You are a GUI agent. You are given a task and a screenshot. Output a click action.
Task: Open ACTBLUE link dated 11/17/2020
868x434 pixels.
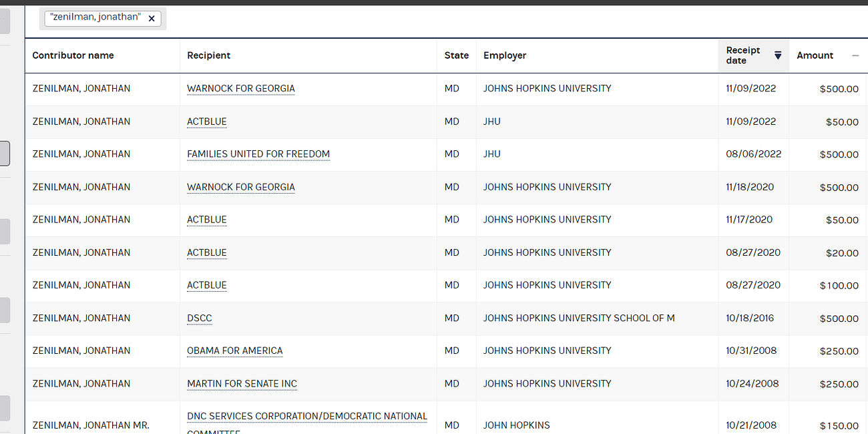click(207, 220)
